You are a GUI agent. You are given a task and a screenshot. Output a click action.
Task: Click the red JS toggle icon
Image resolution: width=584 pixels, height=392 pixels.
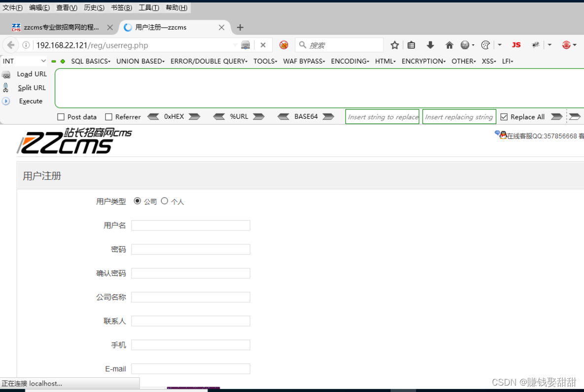click(x=516, y=45)
